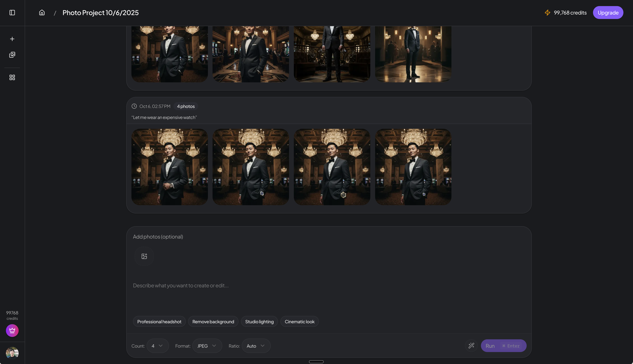Viewport: 633px width, 364px height.
Task: Collapse the left sidebar panel
Action: pos(12,13)
